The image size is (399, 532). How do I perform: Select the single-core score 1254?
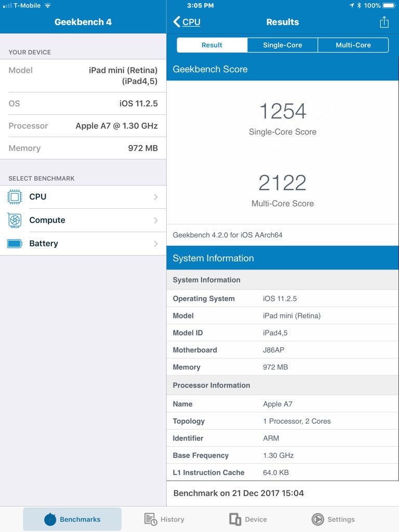point(283,111)
